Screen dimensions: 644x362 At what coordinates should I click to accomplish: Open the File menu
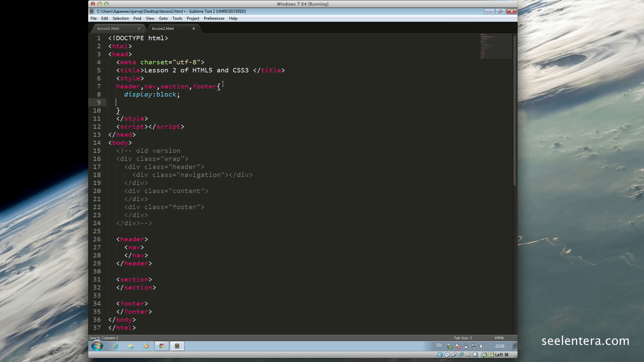pos(94,18)
